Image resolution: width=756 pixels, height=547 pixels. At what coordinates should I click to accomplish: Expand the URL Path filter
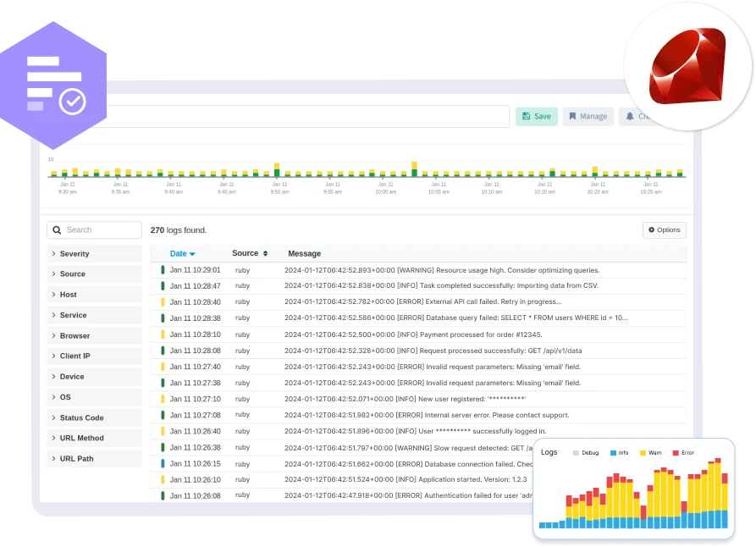point(95,459)
